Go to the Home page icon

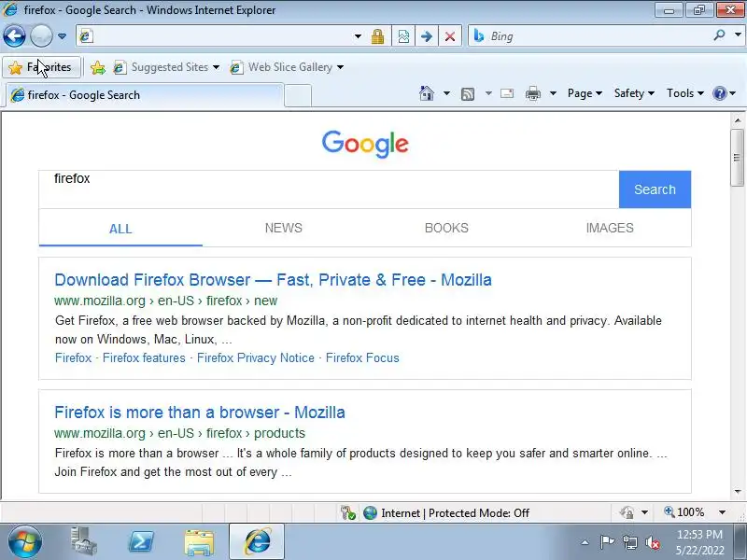[x=427, y=93]
